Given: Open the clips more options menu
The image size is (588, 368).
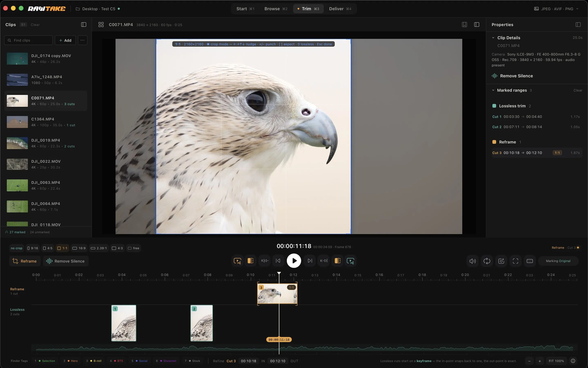Looking at the screenshot, I should 83,40.
